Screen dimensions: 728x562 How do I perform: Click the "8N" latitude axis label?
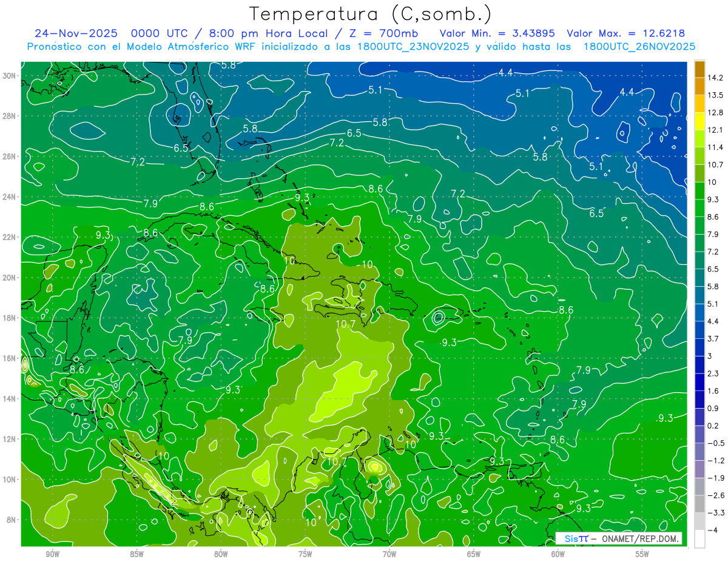pyautogui.click(x=12, y=520)
